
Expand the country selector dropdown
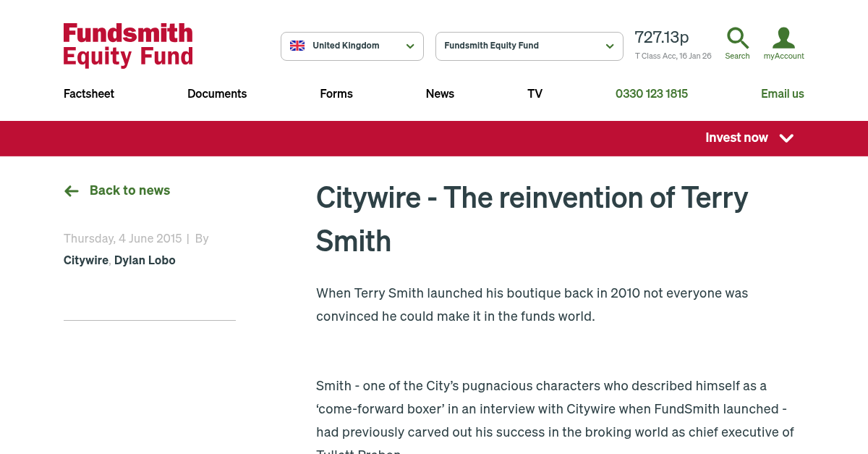point(352,46)
